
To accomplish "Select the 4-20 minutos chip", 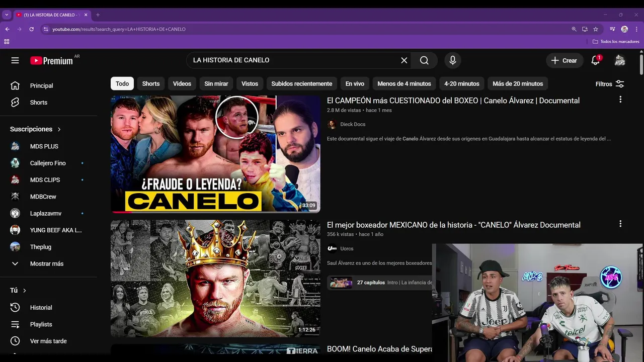I will pyautogui.click(x=462, y=83).
